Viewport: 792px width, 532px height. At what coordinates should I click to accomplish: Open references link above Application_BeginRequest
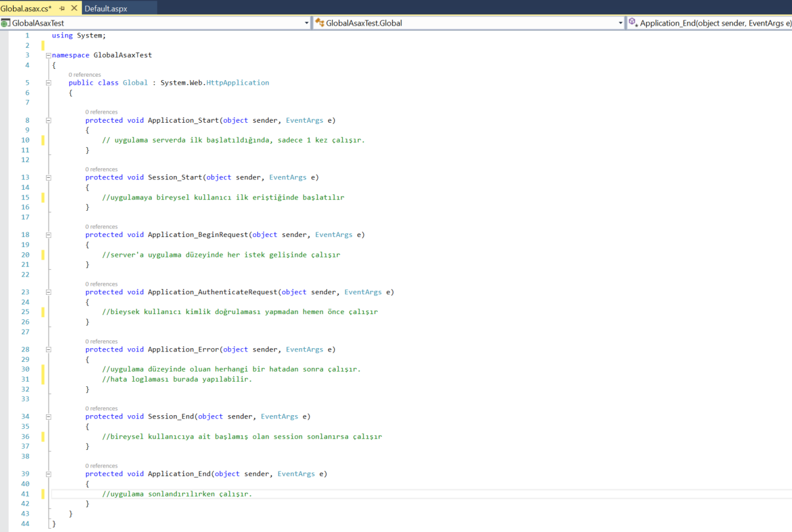101,227
